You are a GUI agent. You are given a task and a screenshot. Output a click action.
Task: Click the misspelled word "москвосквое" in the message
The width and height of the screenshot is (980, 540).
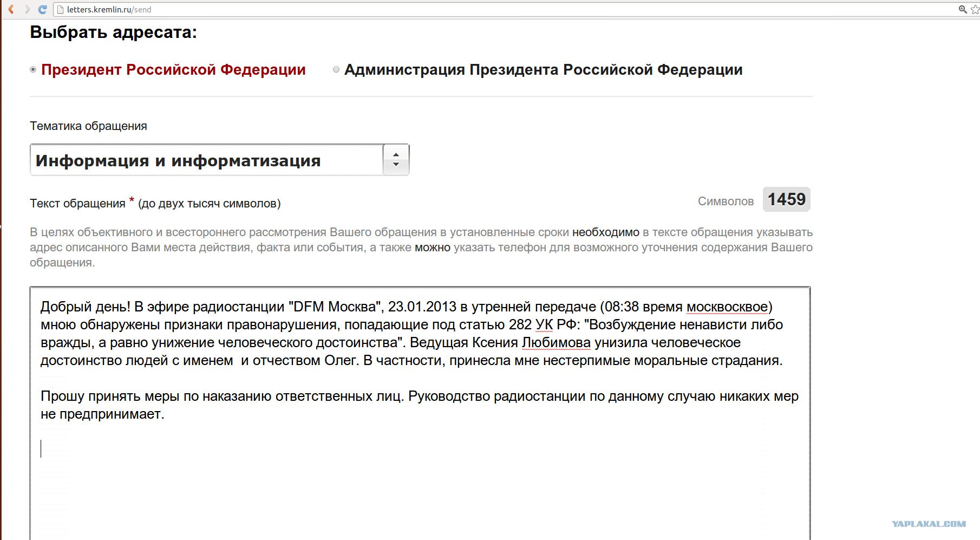(727, 307)
